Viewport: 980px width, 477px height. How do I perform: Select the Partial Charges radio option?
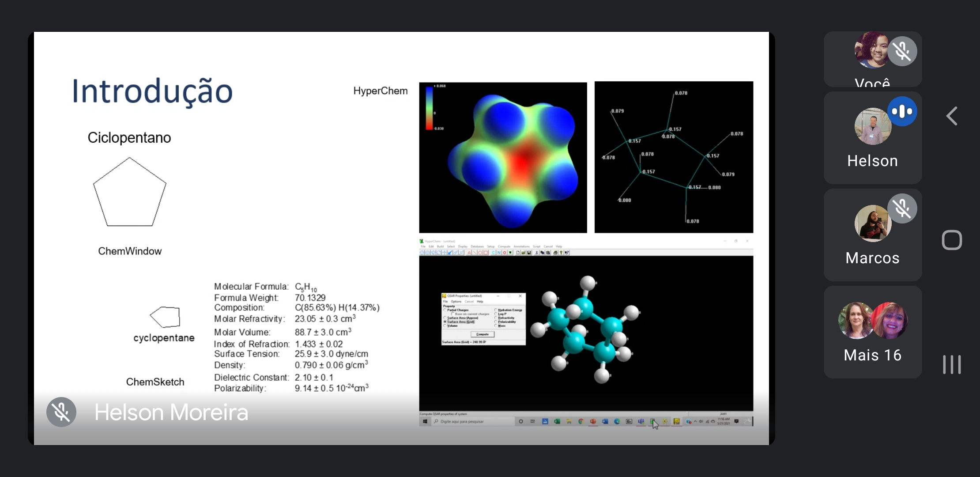(445, 310)
